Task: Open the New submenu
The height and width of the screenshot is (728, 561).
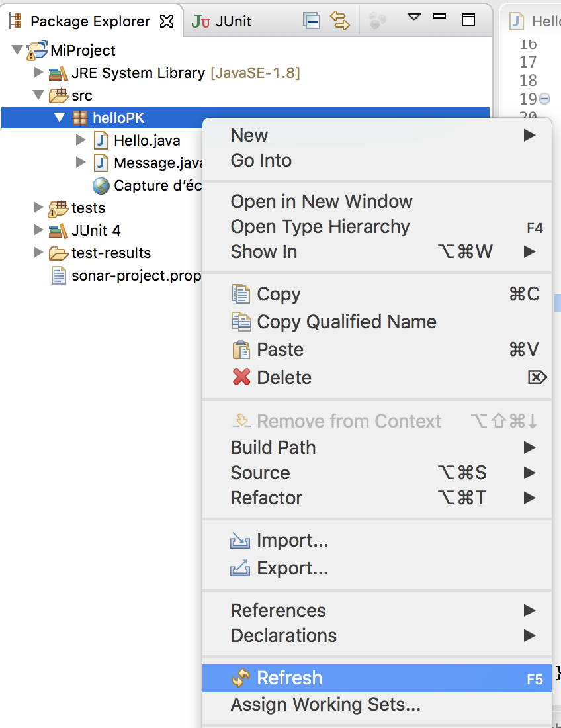Action: 249,135
